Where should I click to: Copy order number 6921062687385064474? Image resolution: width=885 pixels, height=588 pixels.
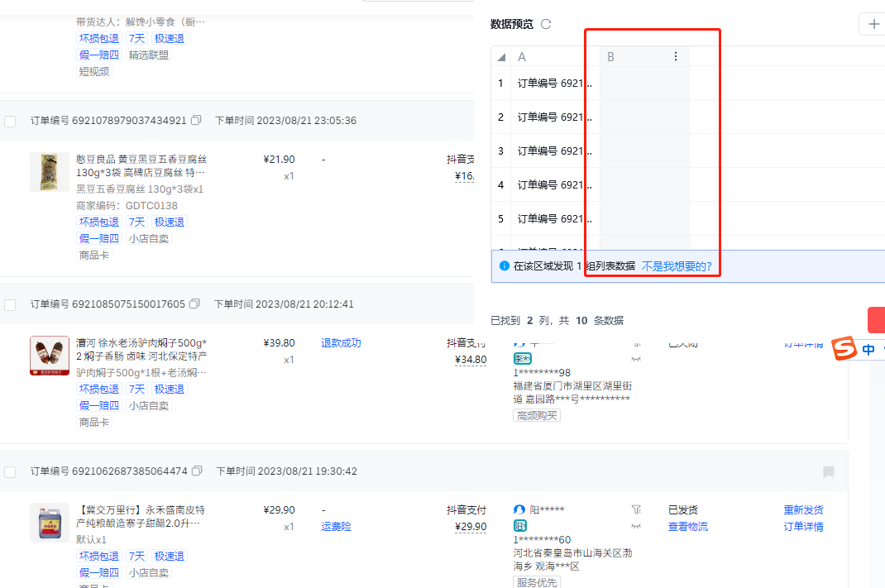(x=197, y=471)
